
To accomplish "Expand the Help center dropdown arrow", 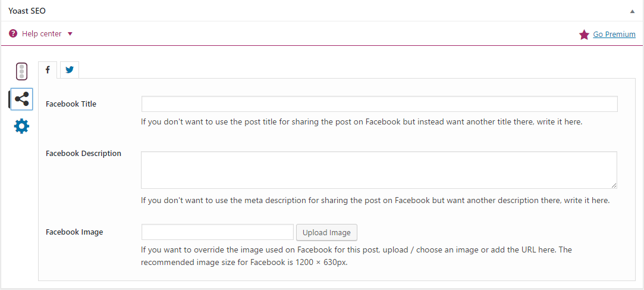I will coord(70,34).
